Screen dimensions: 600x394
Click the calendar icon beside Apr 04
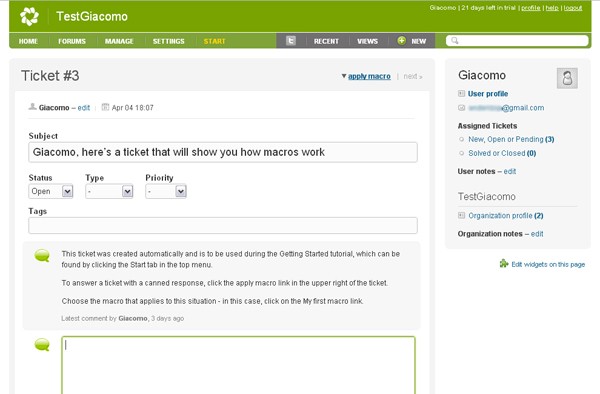tap(105, 107)
